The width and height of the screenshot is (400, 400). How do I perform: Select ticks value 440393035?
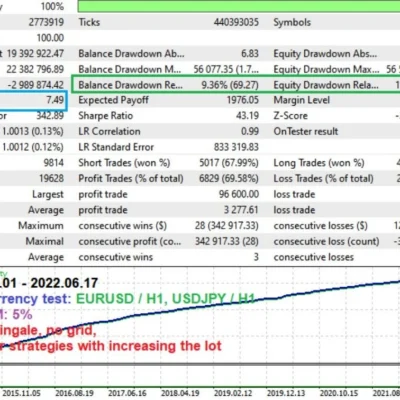(x=236, y=22)
